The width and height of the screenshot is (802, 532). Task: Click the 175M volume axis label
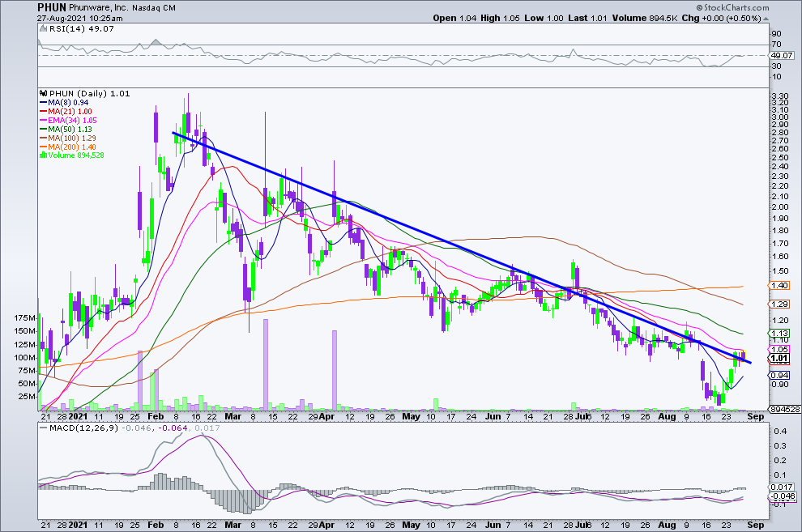24,318
